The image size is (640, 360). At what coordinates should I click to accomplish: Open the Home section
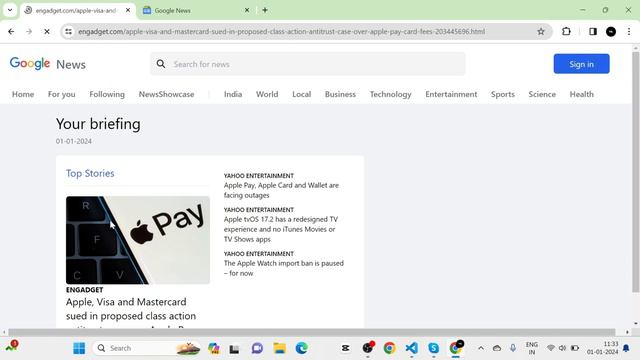click(x=23, y=94)
